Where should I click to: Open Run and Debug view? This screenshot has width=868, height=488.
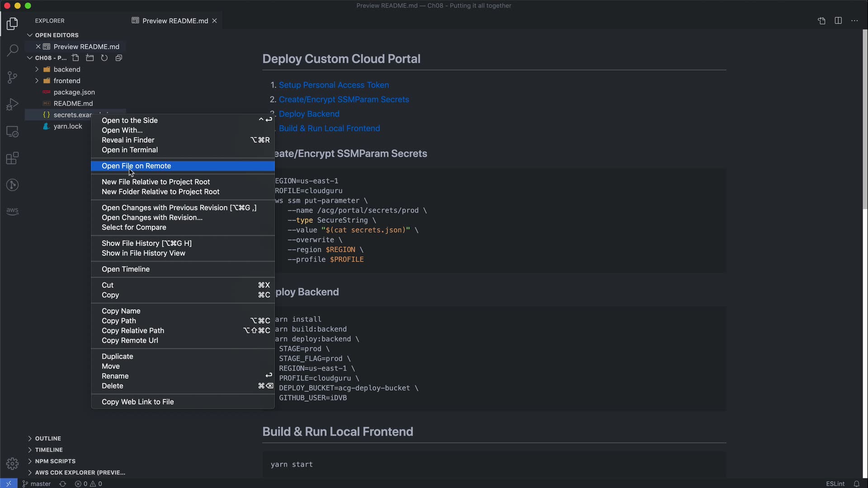pos(12,104)
